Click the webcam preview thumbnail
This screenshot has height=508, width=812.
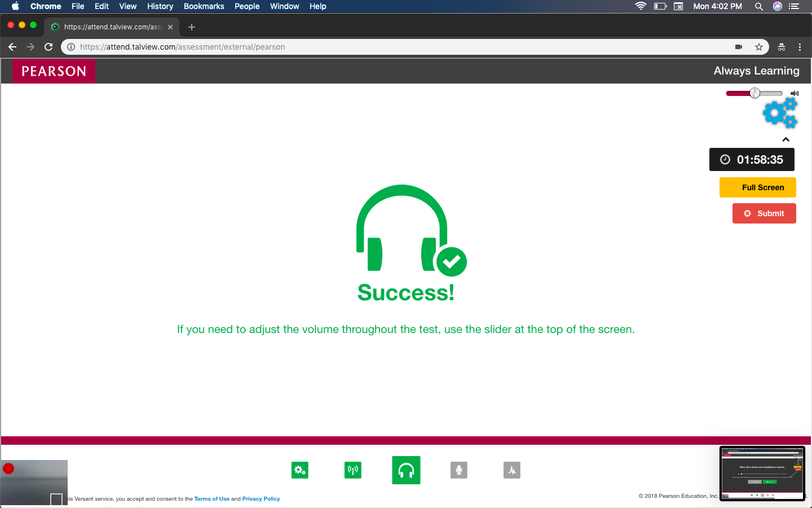pos(34,483)
